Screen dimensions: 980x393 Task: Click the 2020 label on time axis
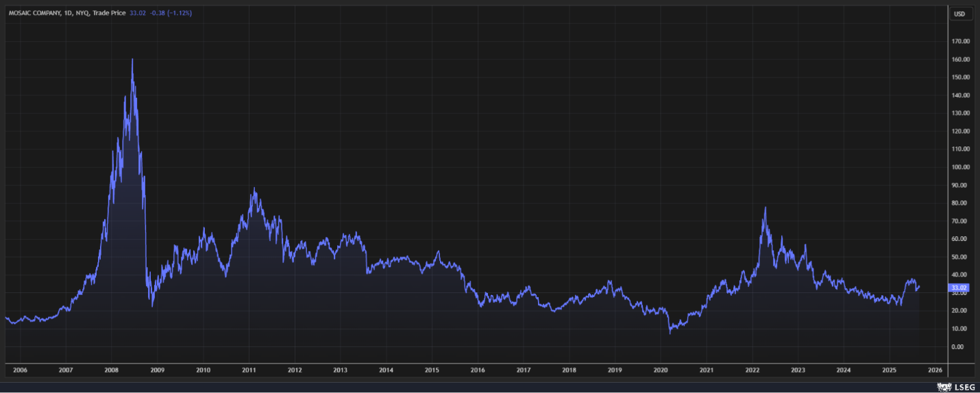pos(661,370)
